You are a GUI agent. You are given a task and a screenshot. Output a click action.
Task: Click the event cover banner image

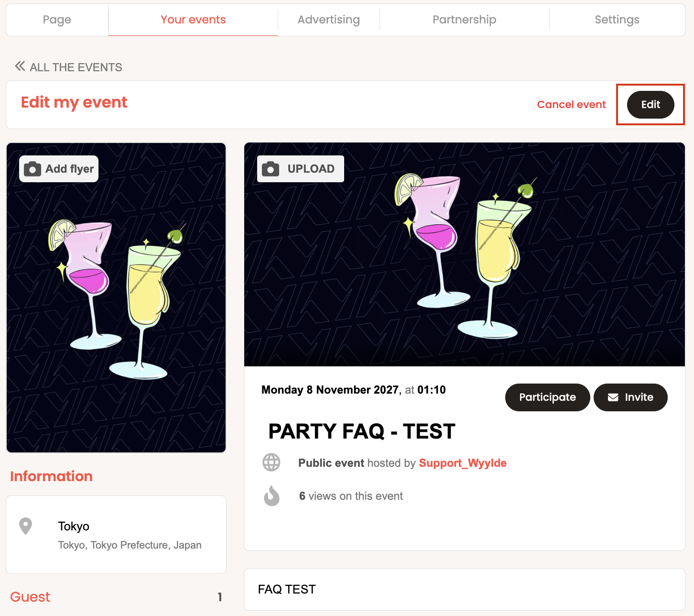[465, 254]
